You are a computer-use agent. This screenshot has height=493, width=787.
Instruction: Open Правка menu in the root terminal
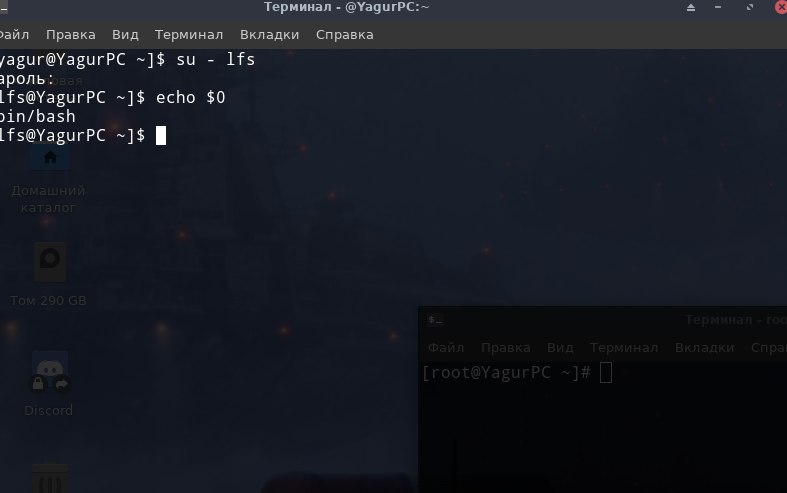coord(505,347)
